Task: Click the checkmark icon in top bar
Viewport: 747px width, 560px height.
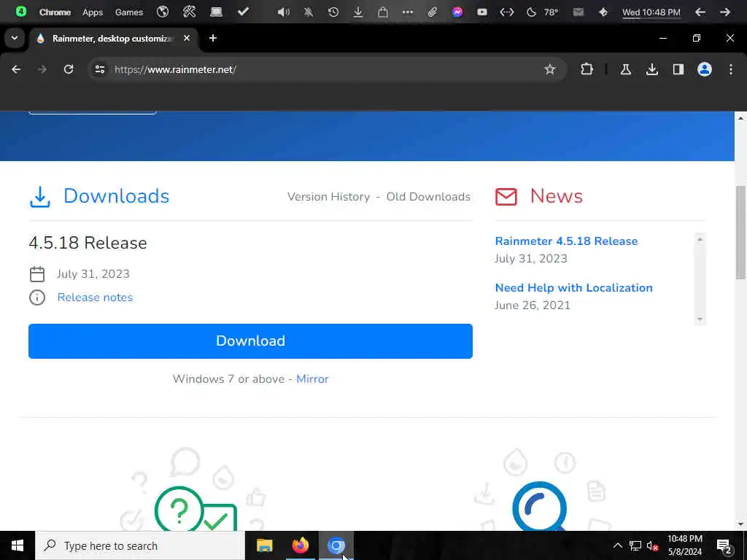Action: (x=244, y=12)
